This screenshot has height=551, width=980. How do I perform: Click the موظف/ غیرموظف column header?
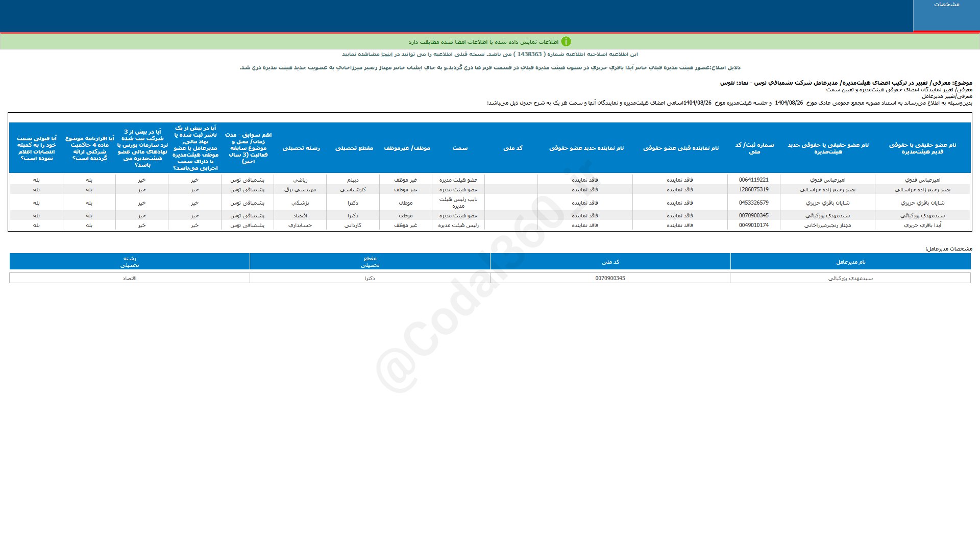coord(407,148)
